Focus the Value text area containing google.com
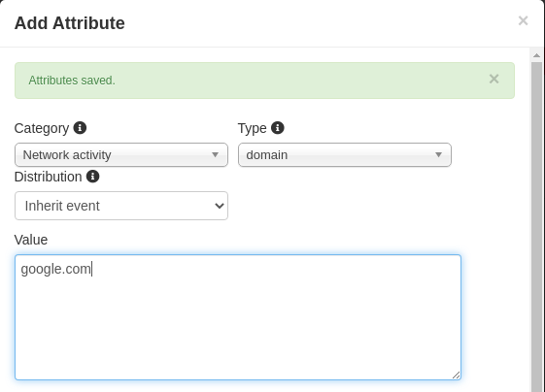Viewport: 545px width, 392px height. coord(238,317)
